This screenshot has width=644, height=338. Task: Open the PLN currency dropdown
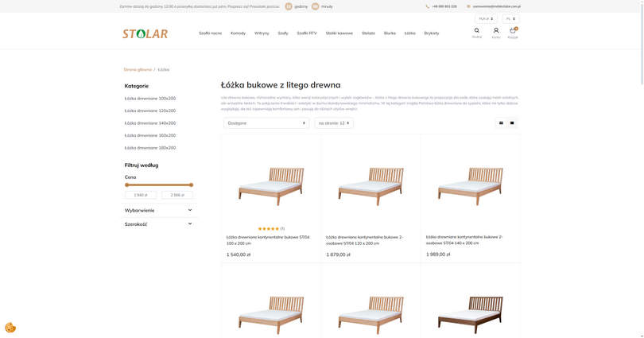pos(485,18)
